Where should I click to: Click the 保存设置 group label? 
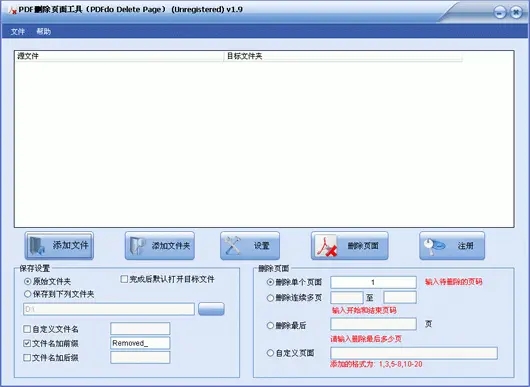(x=34, y=268)
